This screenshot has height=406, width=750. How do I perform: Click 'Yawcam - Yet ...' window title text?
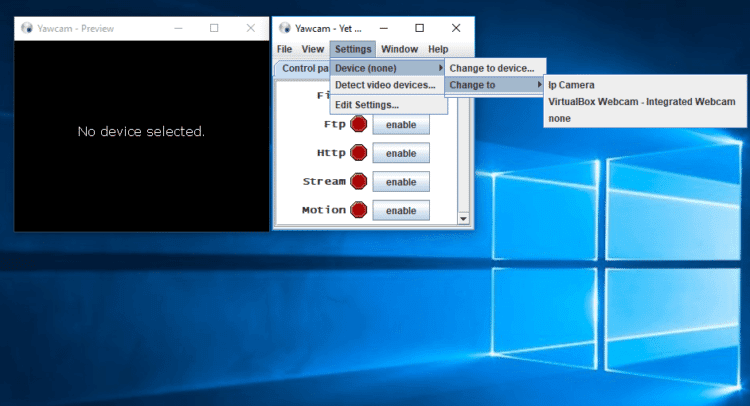[328, 29]
